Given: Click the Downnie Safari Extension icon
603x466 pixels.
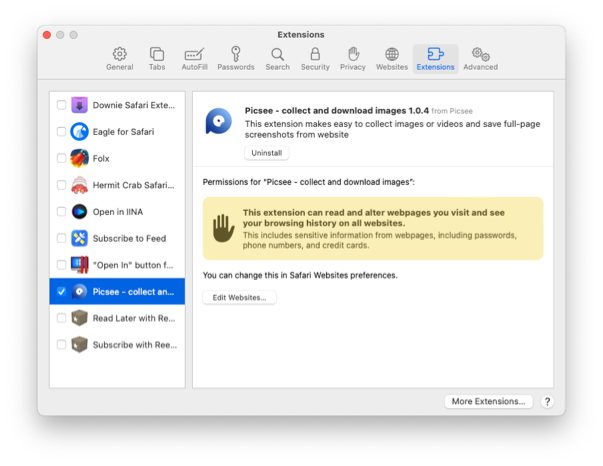Looking at the screenshot, I should pos(79,105).
